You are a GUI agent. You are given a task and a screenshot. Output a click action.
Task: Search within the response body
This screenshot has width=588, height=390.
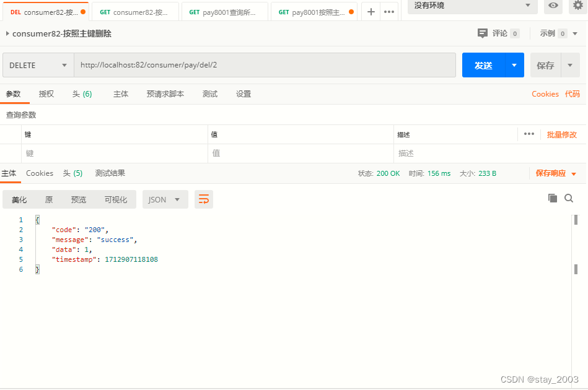[x=569, y=198]
